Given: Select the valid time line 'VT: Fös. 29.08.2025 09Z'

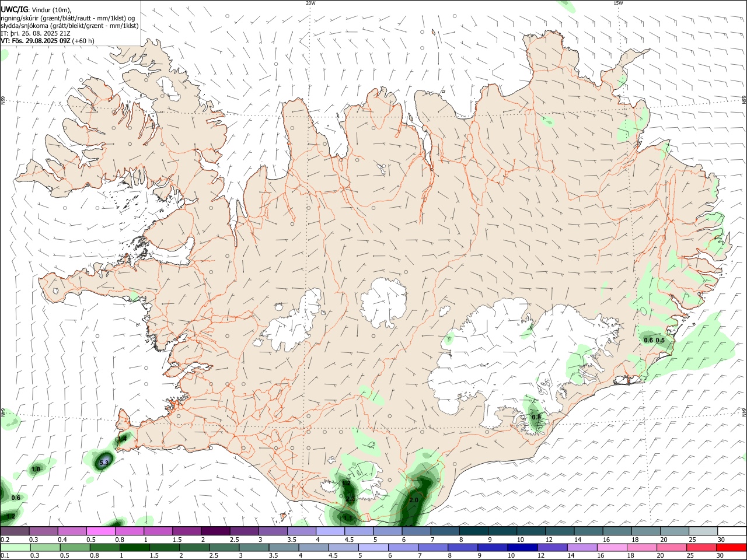Looking at the screenshot, I should click(x=36, y=41).
